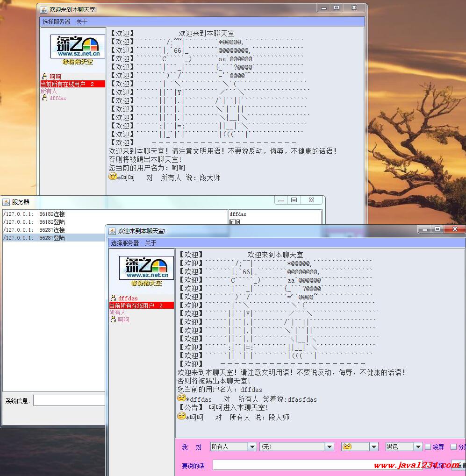Click the user icon beside red 呵呵 in the back chat window
This screenshot has width=466, height=476.
(45, 76)
